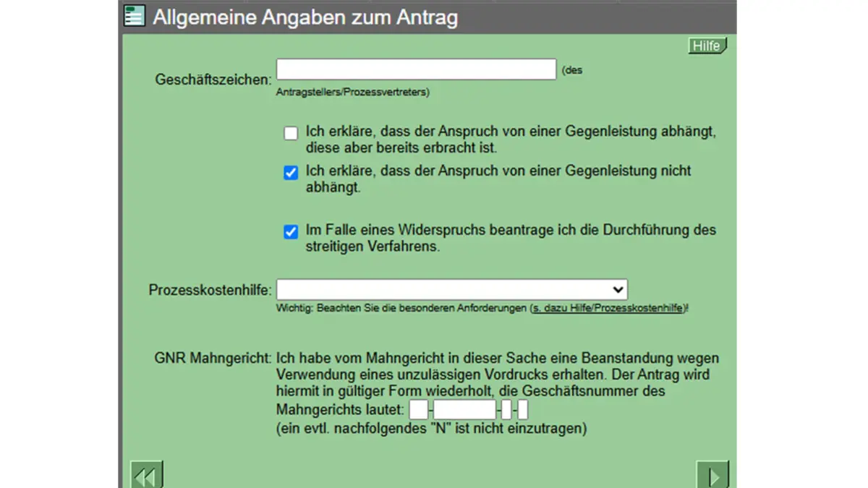Open the s. dazu Hilfe/Prozesskostenhilfe link

coord(608,308)
